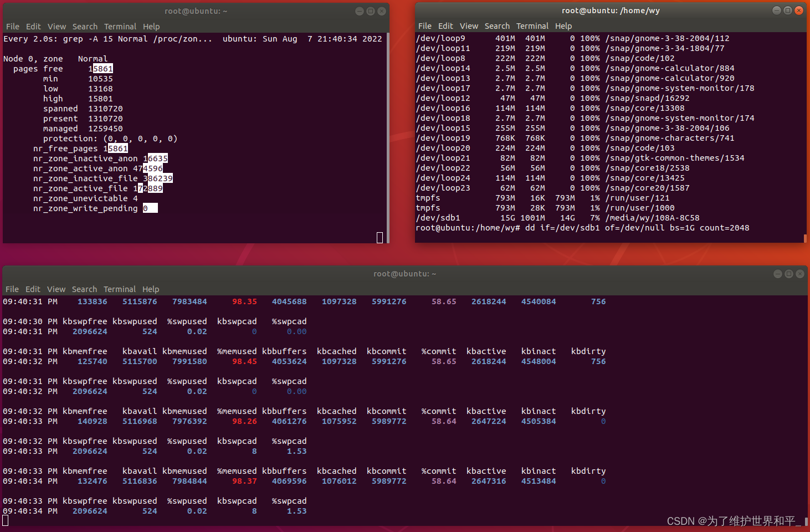Screen dimensions: 810x532
Task: Open Terminal menu in /home/wy terminal
Action: [532, 26]
